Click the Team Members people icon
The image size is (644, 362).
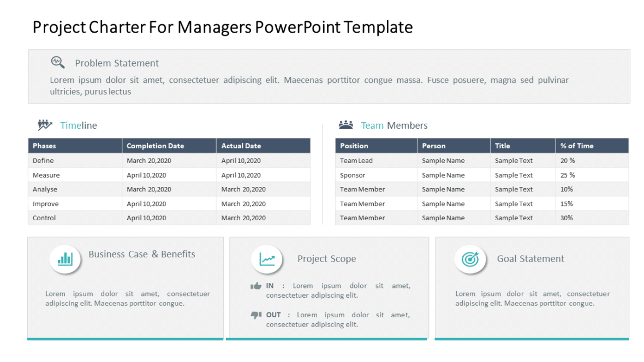(345, 124)
